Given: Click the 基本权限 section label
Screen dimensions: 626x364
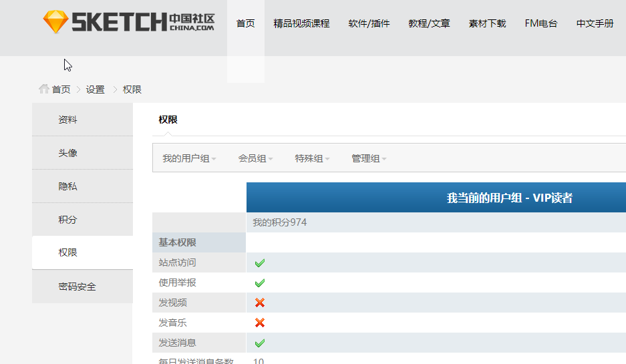Looking at the screenshot, I should click(x=177, y=242).
